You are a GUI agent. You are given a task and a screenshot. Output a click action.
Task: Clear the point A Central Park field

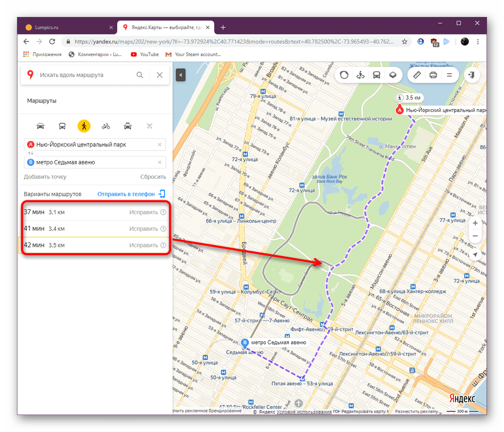click(160, 145)
